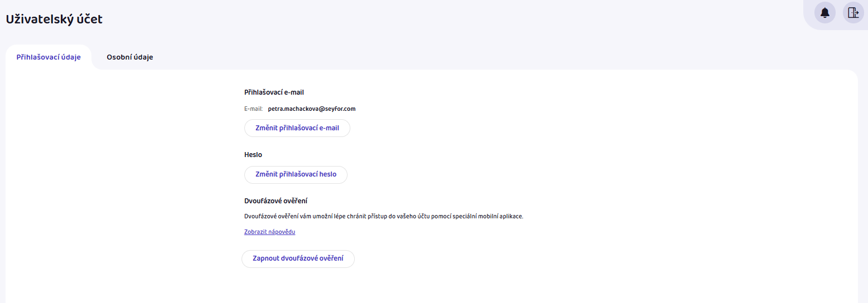This screenshot has height=303, width=868.
Task: Enable two-factor via Zapnout dvoufázové ověření
Action: coord(298,259)
